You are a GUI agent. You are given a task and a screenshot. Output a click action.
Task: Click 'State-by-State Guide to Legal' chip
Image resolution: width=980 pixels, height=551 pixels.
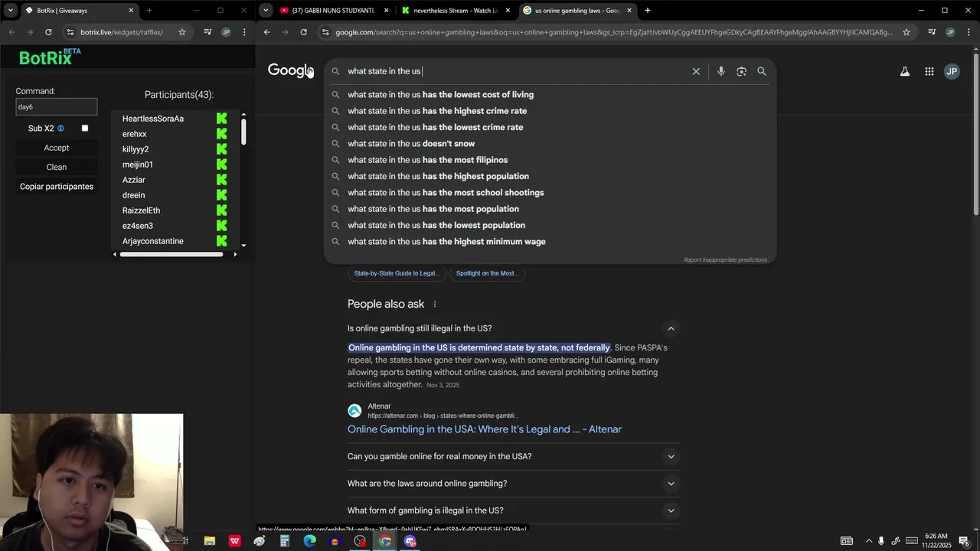[x=397, y=273]
